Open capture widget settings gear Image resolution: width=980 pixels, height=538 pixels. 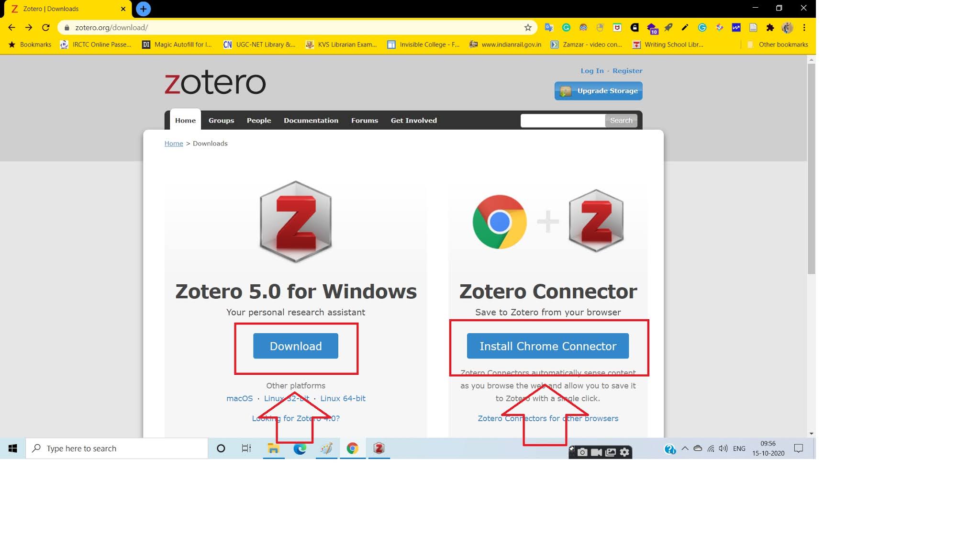[625, 452]
